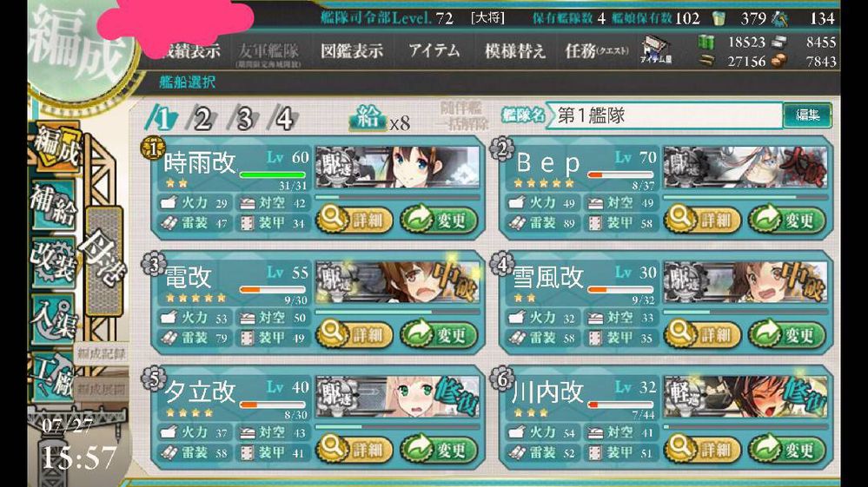Switch to fleet tab 3
Viewport: 868px width, 487px height.
(x=242, y=118)
